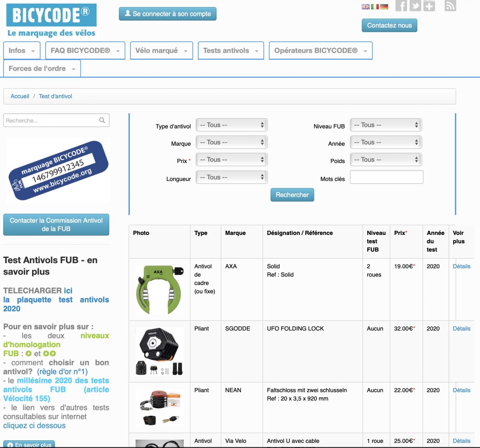Switch to Italian with flag icon
Image resolution: width=480 pixels, height=448 pixels.
(375, 7)
